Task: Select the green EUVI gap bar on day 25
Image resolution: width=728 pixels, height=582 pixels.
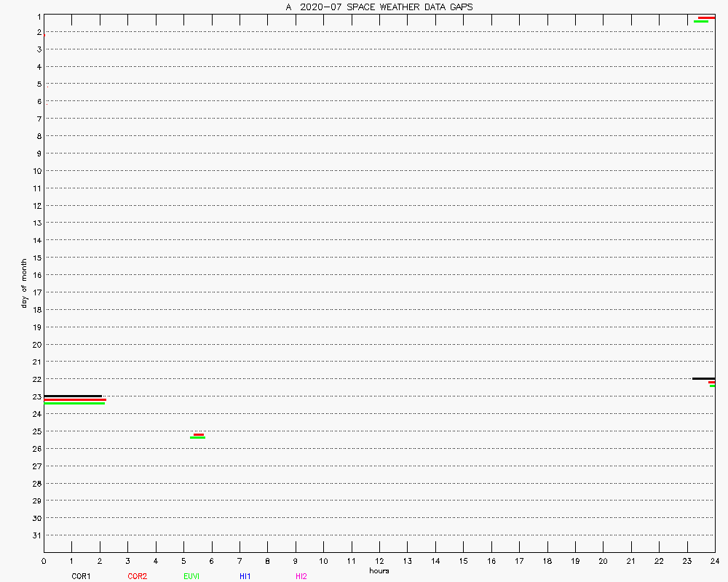Action: click(197, 438)
